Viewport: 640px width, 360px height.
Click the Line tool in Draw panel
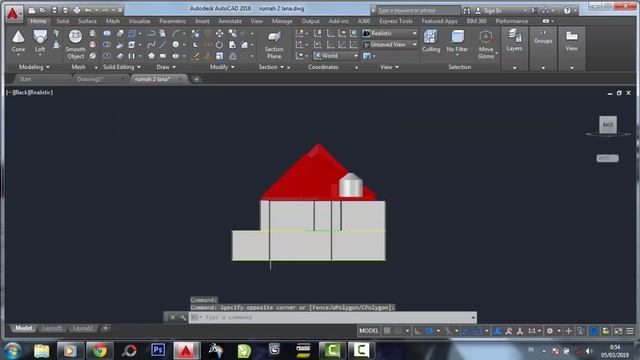[x=163, y=44]
